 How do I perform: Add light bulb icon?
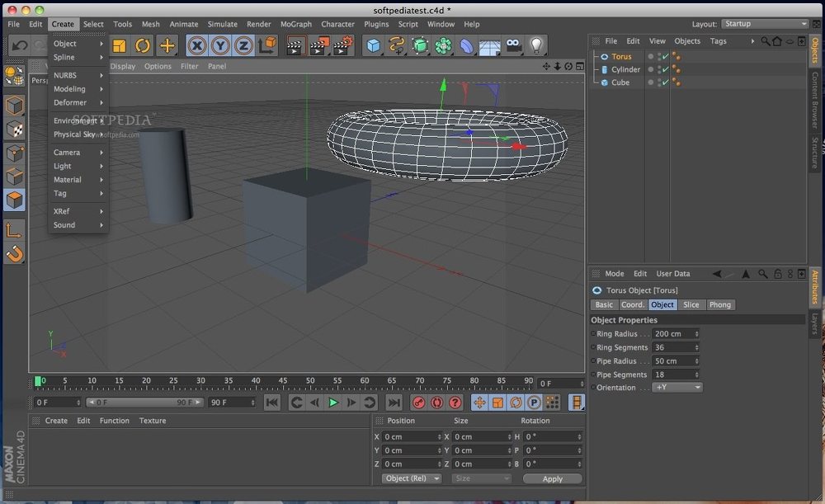pyautogui.click(x=536, y=45)
